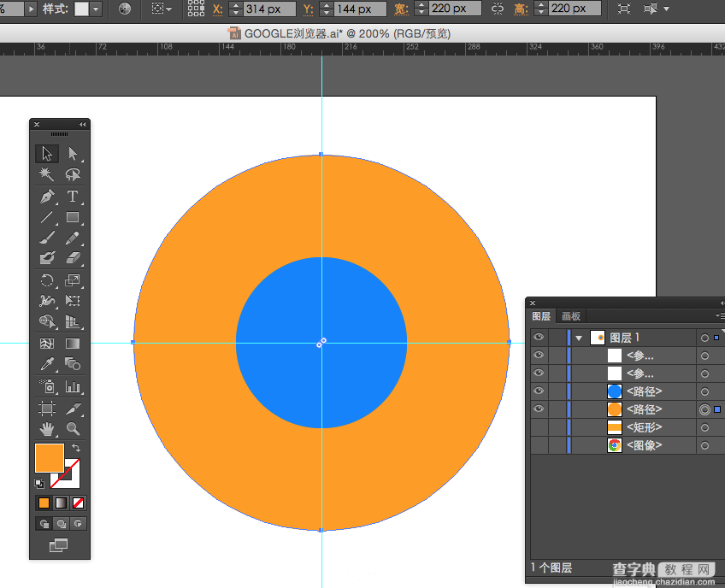725x588 pixels.
Task: Select the Pencil tool
Action: tap(73, 238)
